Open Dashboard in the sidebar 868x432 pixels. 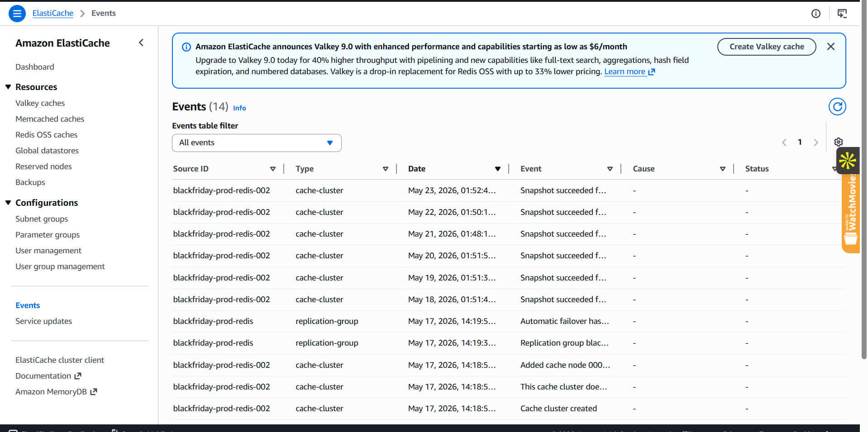[x=35, y=67]
